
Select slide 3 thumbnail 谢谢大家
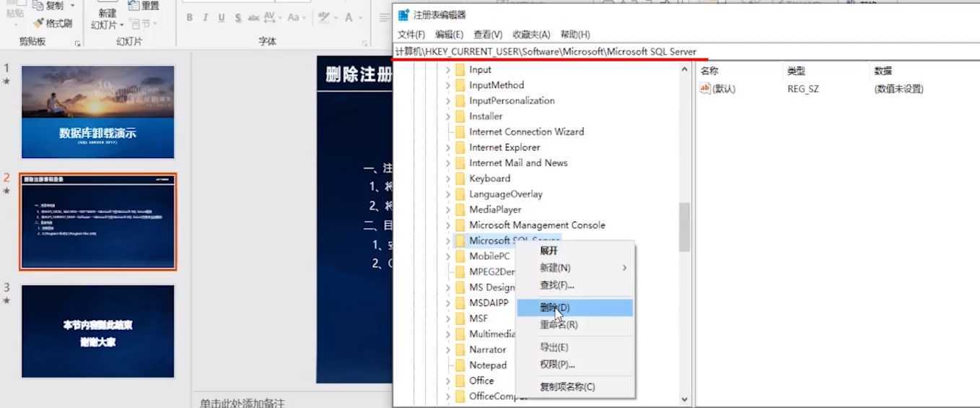point(97,331)
